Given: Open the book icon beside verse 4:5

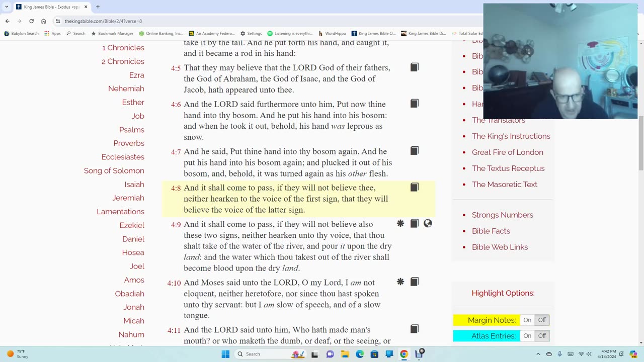Looking at the screenshot, I should tap(414, 67).
